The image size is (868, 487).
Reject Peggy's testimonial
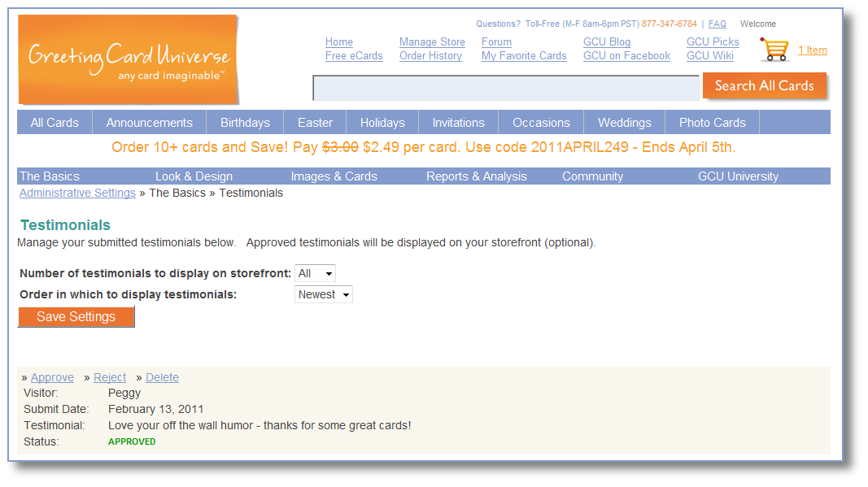110,377
